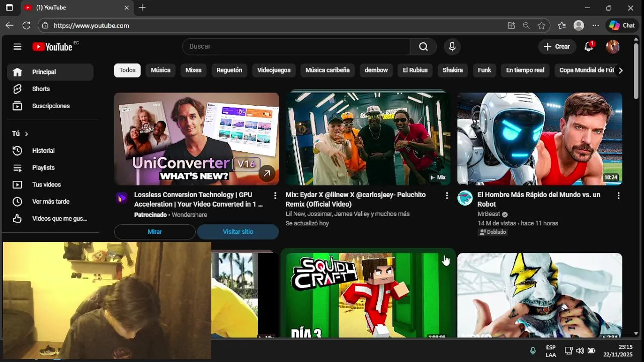Image resolution: width=644 pixels, height=362 pixels.
Task: Reload the page with refresh icon
Action: [x=27, y=26]
